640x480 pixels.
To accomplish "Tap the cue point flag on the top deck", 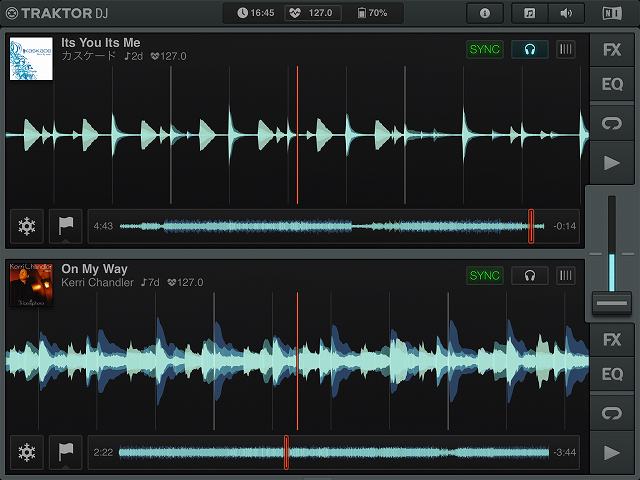I will 66,226.
